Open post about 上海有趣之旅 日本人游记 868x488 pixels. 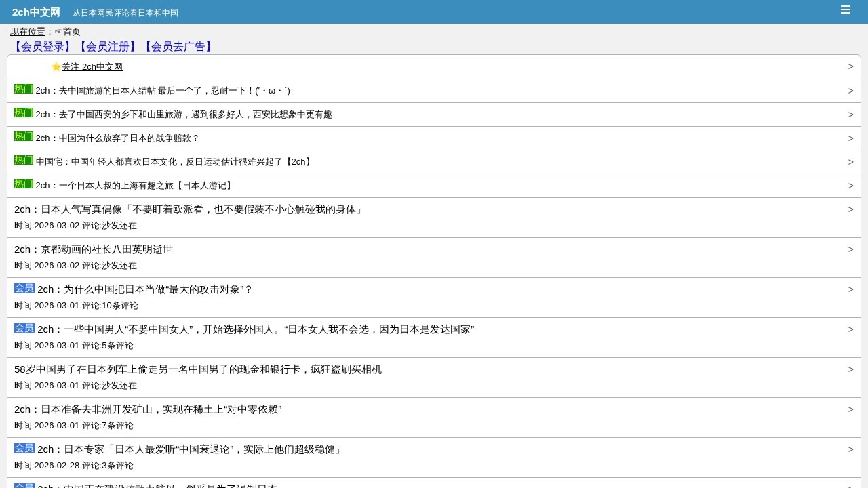pos(135,186)
